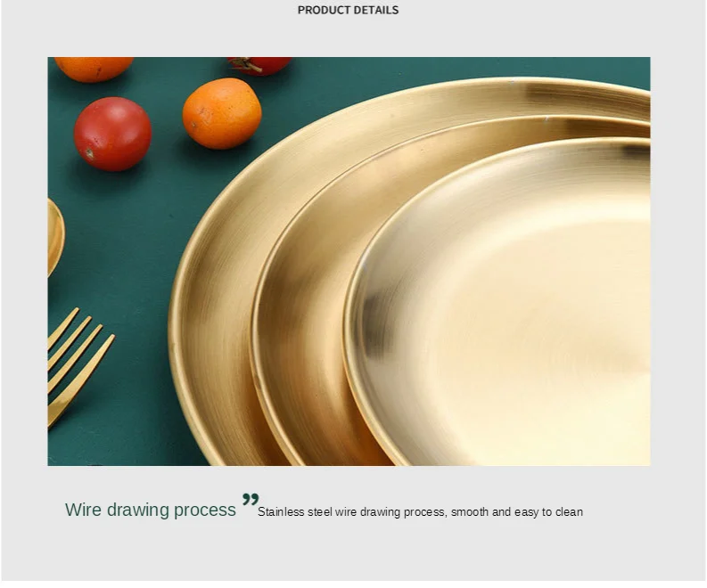Click the tomato with stem at top
Image resolution: width=707 pixels, height=588 pixels.
click(259, 65)
